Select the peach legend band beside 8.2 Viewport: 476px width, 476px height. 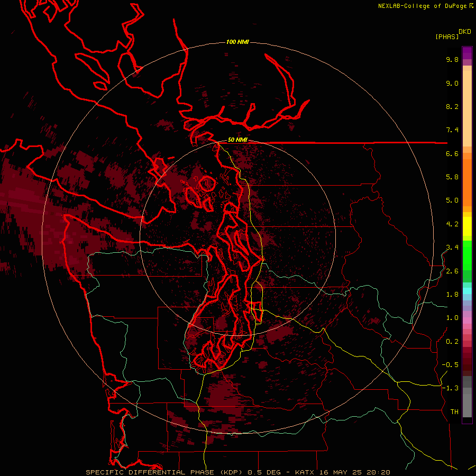coord(467,108)
